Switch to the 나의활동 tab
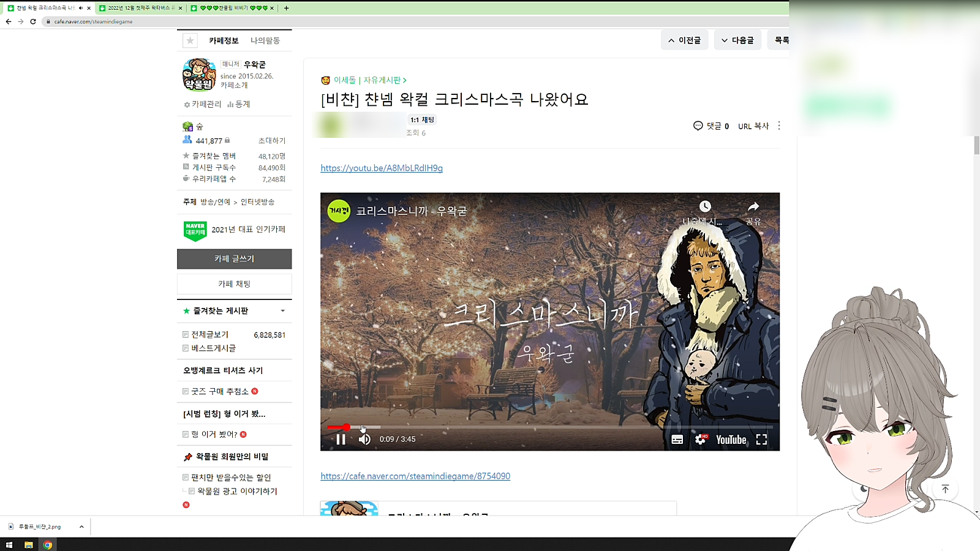Viewport: 980px width, 551px height. point(265,40)
